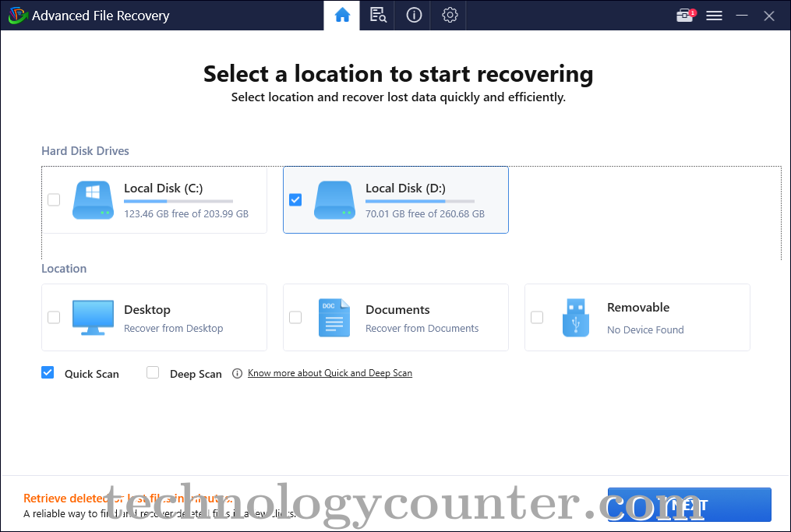Check the Removable location checkbox
The width and height of the screenshot is (791, 532).
click(537, 317)
